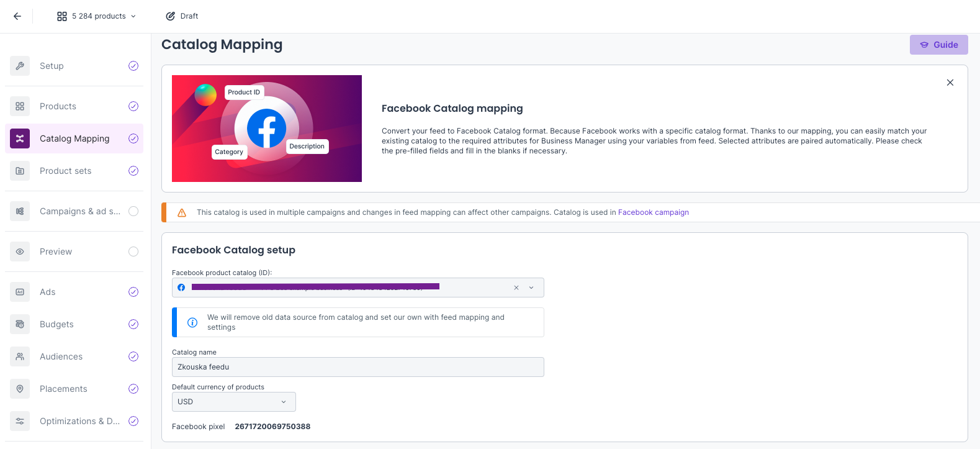
Task: Open the Guide button
Action: [x=938, y=45]
